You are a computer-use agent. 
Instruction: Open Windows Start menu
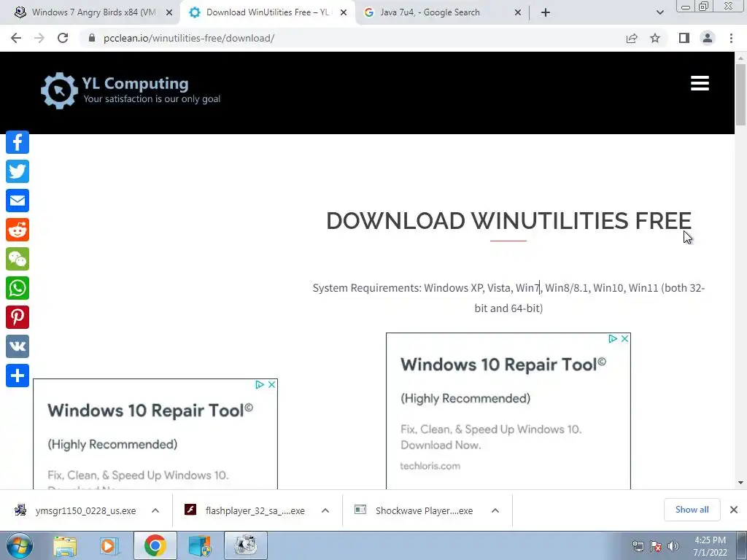pos(18,545)
